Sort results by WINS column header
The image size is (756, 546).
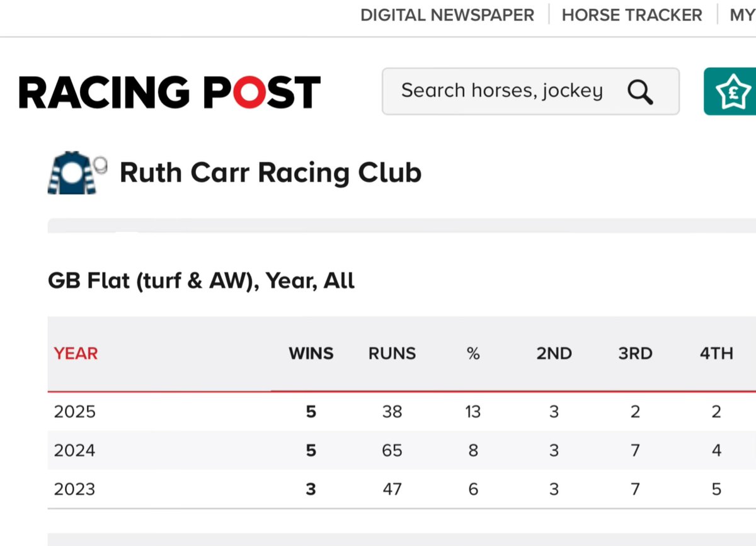pyautogui.click(x=311, y=353)
